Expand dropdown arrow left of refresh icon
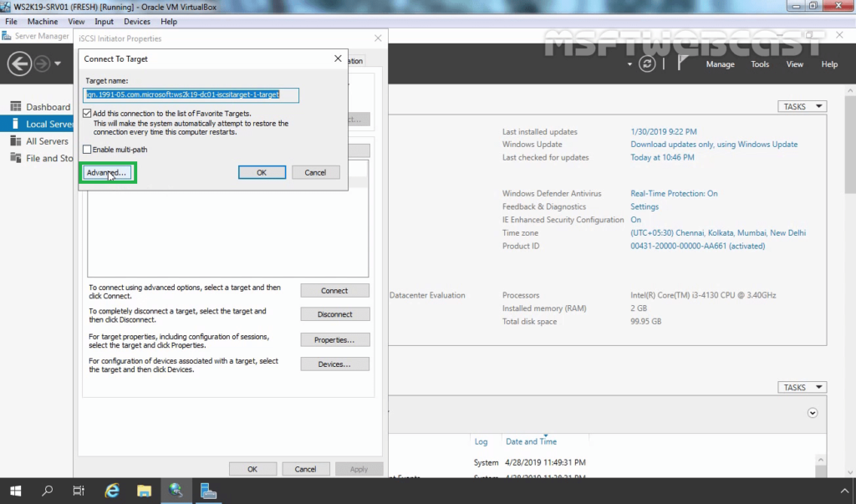The height and width of the screenshot is (504, 856). (629, 64)
